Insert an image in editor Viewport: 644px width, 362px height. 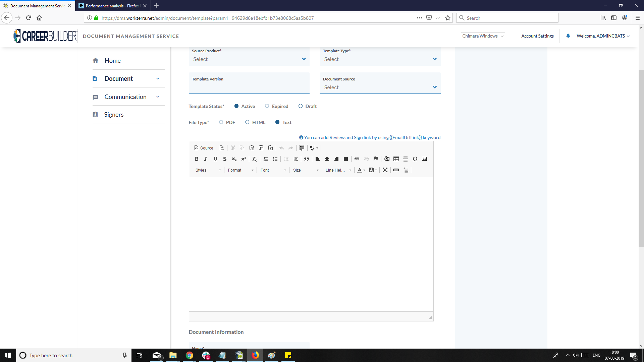click(x=424, y=159)
